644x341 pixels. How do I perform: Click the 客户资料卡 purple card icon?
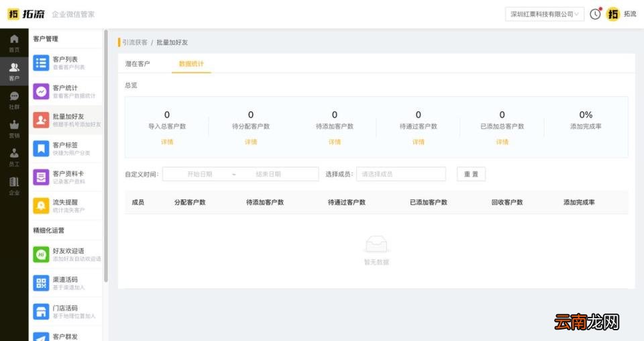click(x=41, y=177)
